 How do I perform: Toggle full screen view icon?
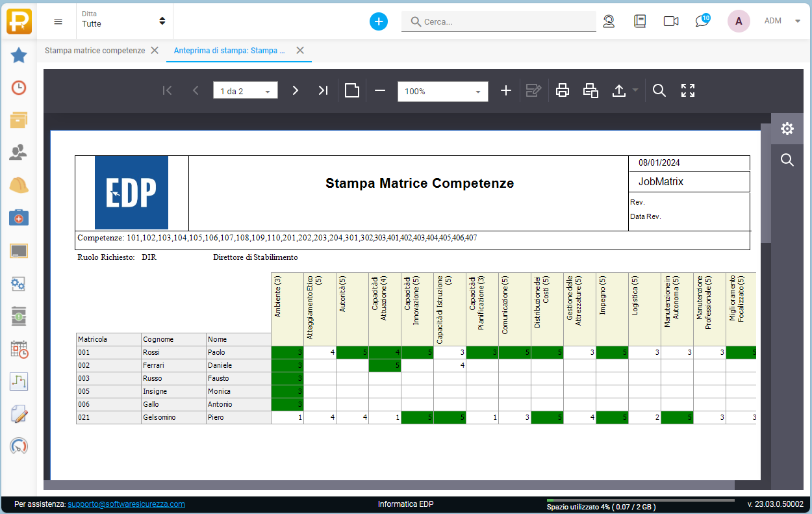[x=688, y=91]
